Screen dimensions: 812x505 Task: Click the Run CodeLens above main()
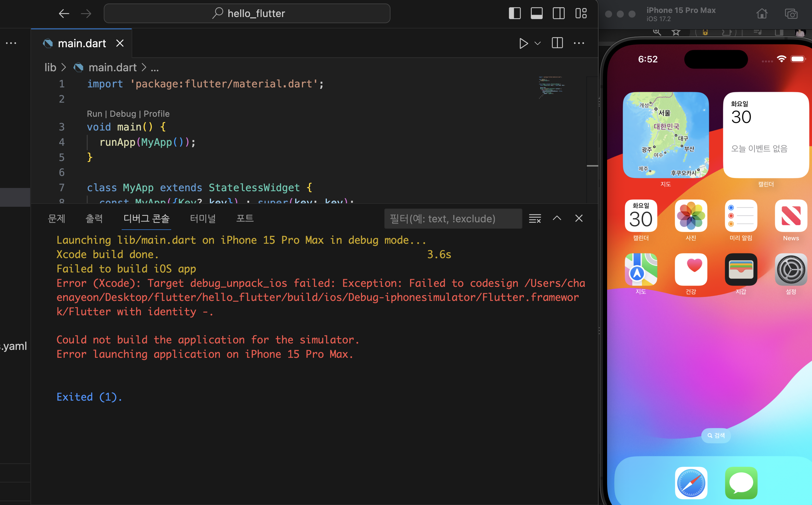pos(94,114)
